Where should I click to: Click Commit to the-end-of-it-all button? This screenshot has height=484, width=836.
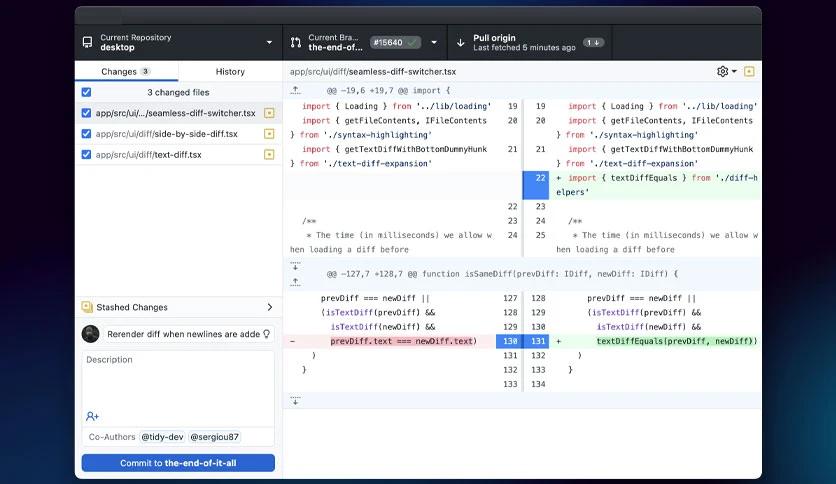[x=178, y=463]
